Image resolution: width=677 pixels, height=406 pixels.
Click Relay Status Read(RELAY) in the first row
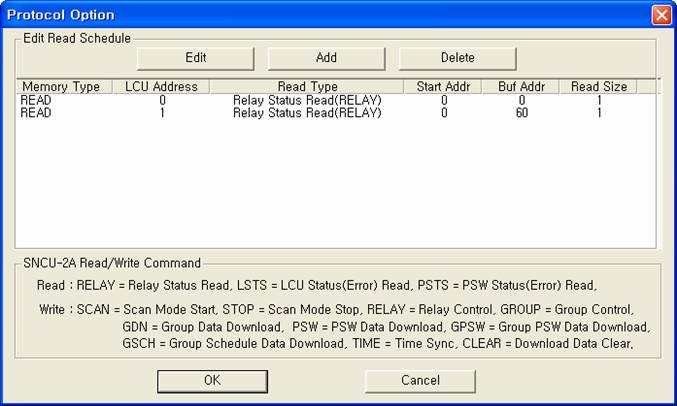coord(307,100)
